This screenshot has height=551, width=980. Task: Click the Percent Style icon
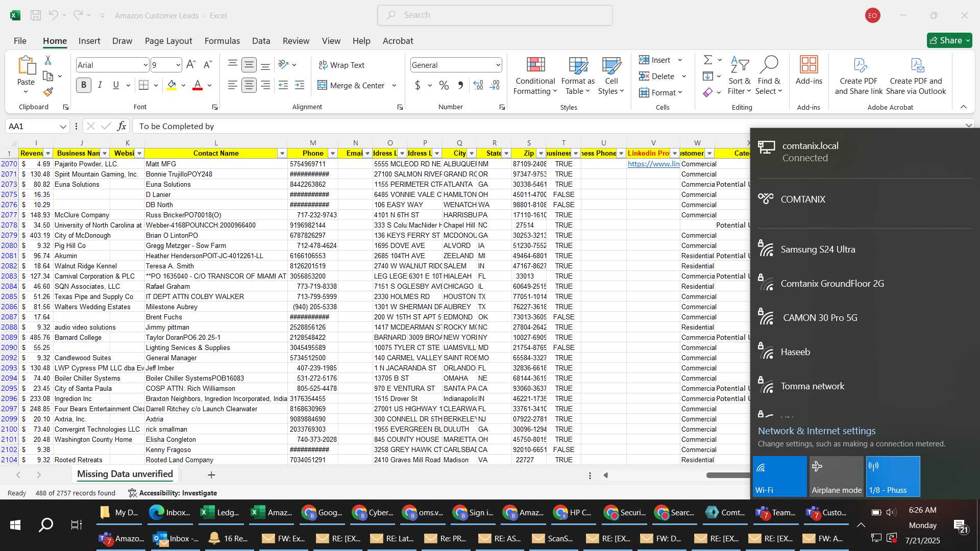(444, 85)
